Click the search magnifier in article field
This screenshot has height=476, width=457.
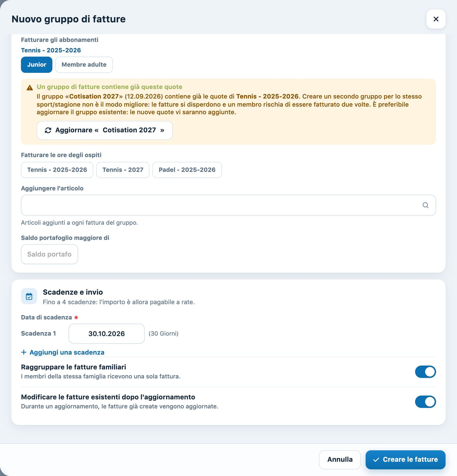[425, 205]
